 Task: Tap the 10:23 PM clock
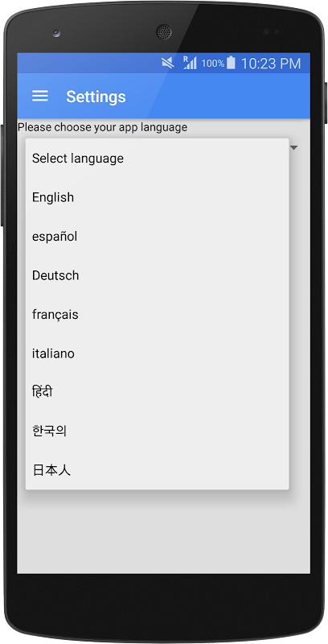point(271,64)
